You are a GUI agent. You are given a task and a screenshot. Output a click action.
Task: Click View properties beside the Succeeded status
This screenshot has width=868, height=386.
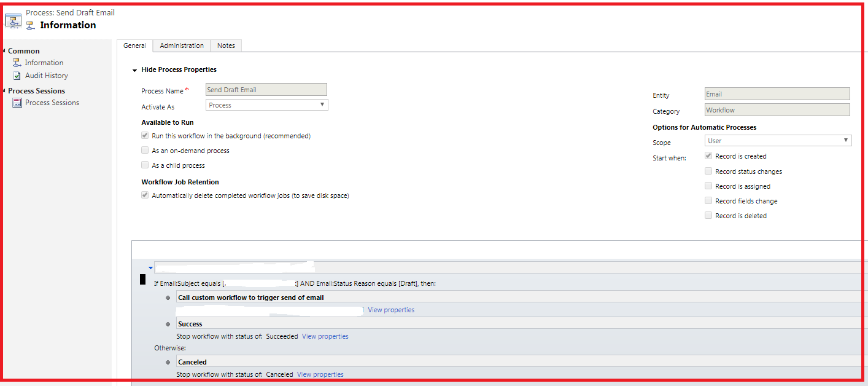pyautogui.click(x=325, y=336)
